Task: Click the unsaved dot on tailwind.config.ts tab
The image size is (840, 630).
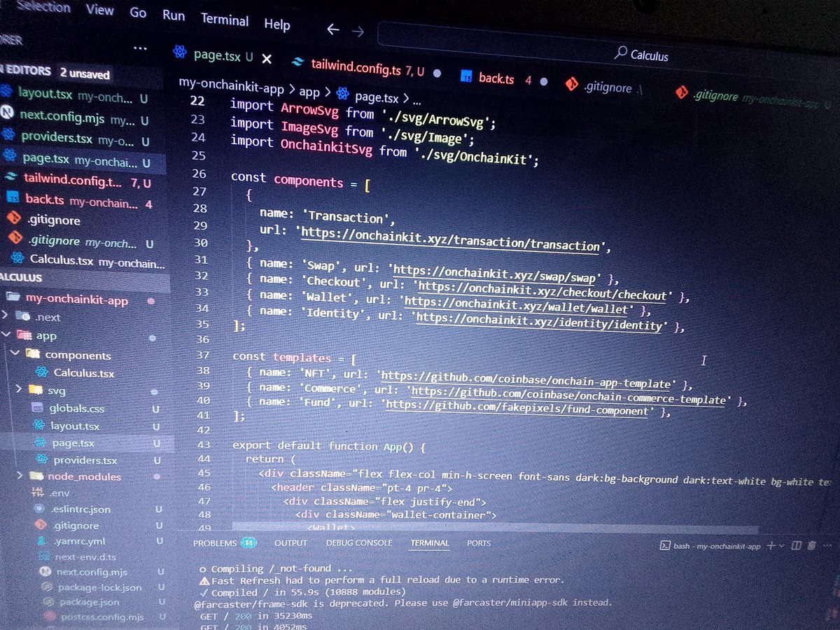Action: [437, 72]
